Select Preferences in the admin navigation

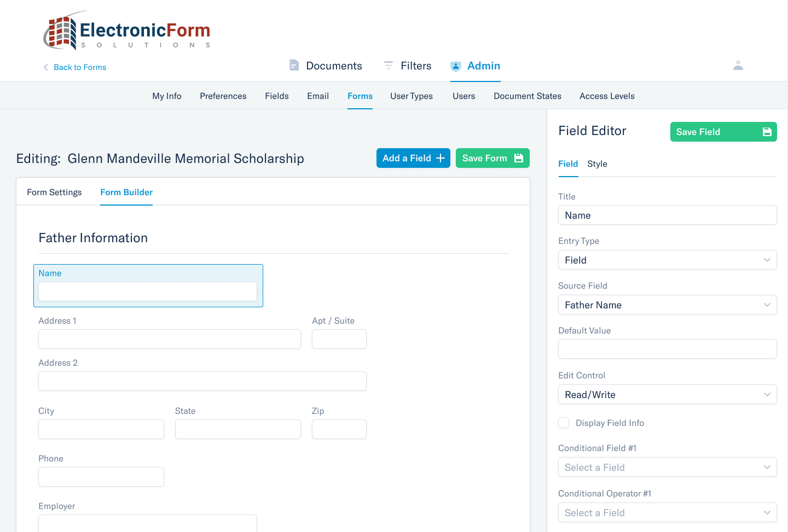tap(223, 96)
